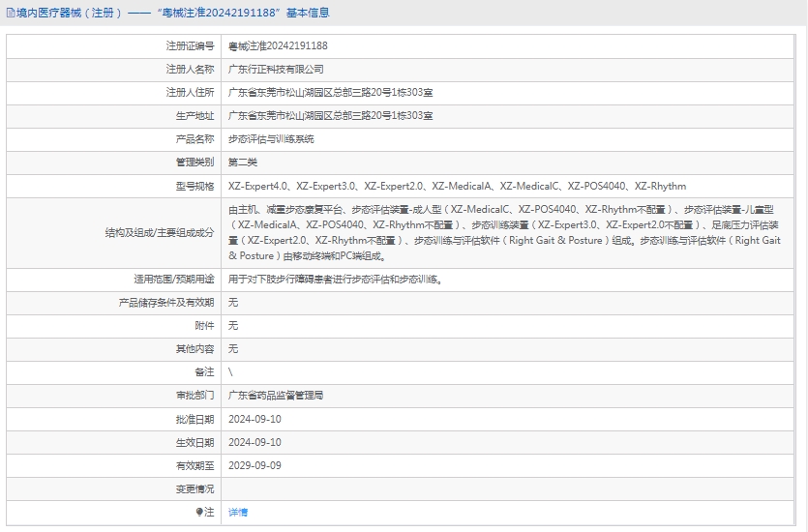
Task: Click expiry date 2029-09-09
Action: (254, 465)
